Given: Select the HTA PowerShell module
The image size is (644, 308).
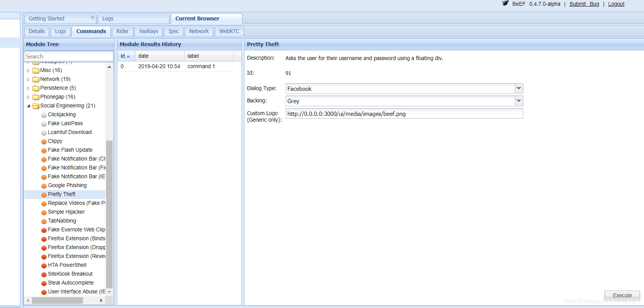Looking at the screenshot, I should pyautogui.click(x=67, y=265).
